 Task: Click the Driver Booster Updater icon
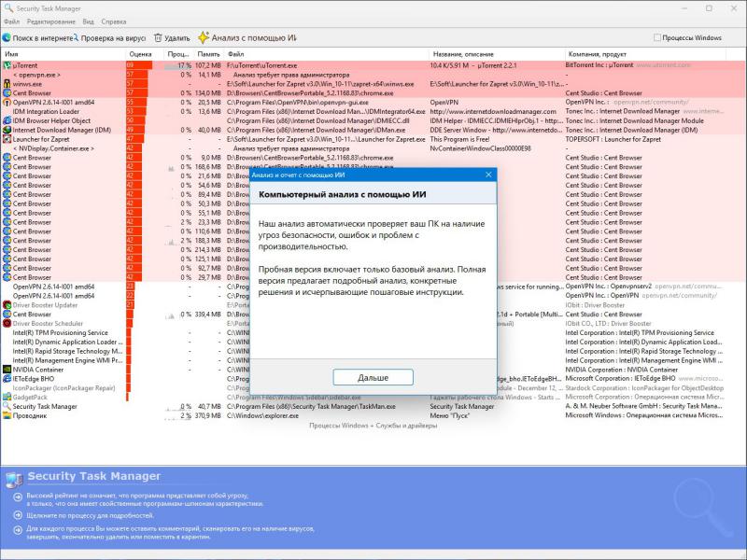click(7, 305)
